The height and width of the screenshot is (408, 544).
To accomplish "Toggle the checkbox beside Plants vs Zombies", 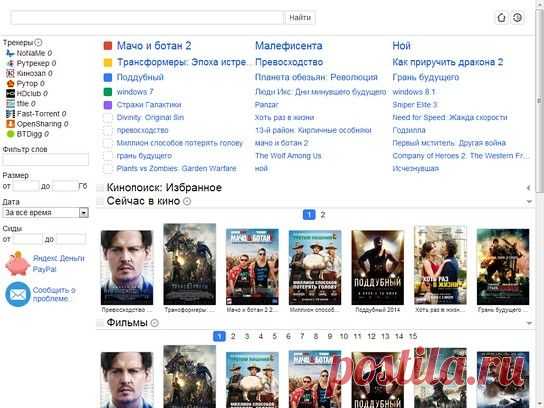I will pos(108,169).
